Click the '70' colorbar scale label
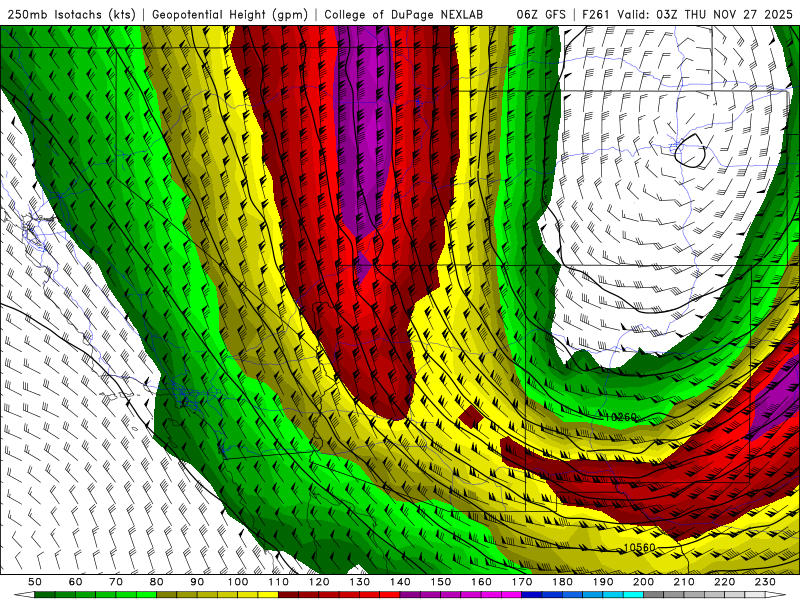 click(116, 582)
